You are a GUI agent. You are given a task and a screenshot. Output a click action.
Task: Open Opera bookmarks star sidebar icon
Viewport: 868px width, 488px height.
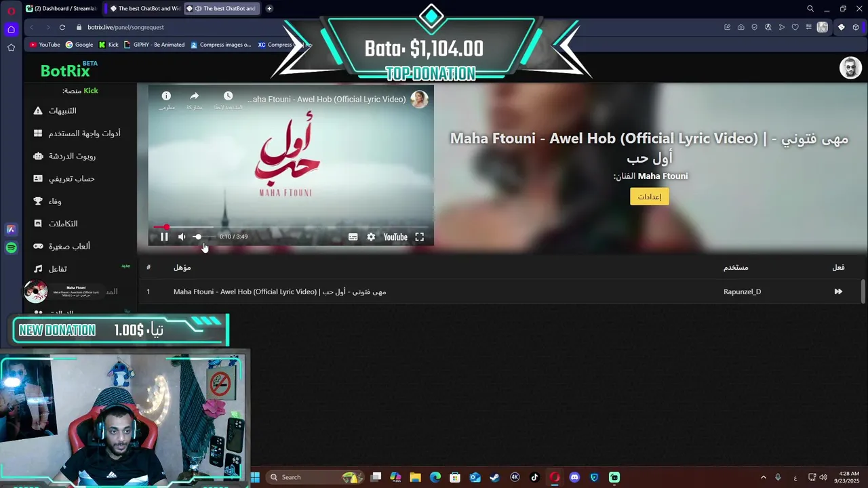[11, 47]
